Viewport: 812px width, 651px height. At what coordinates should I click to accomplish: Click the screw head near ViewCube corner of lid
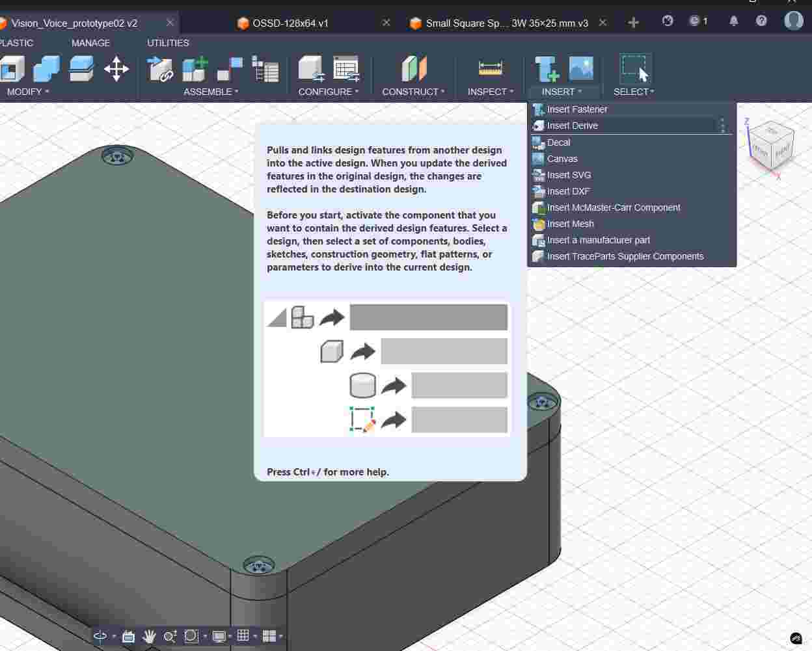tap(542, 403)
